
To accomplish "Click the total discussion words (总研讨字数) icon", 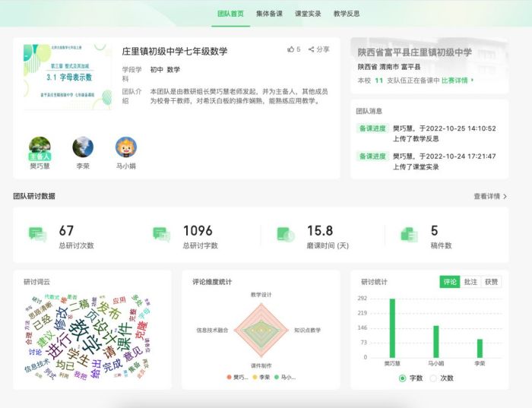I will click(161, 235).
